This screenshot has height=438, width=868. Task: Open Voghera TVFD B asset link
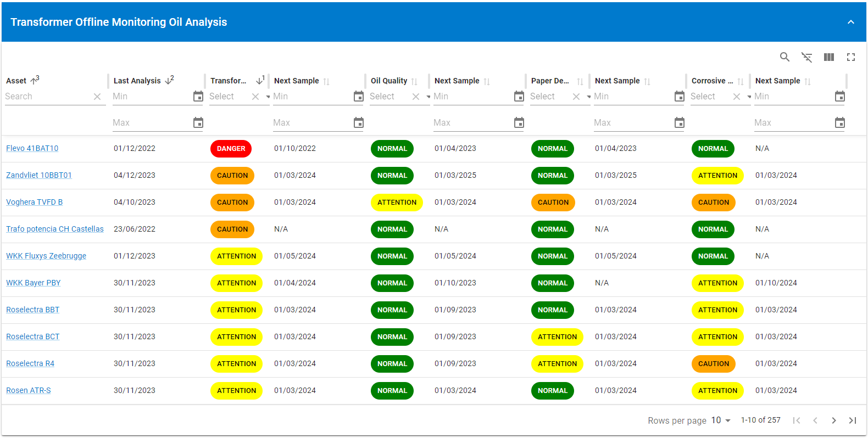point(34,203)
